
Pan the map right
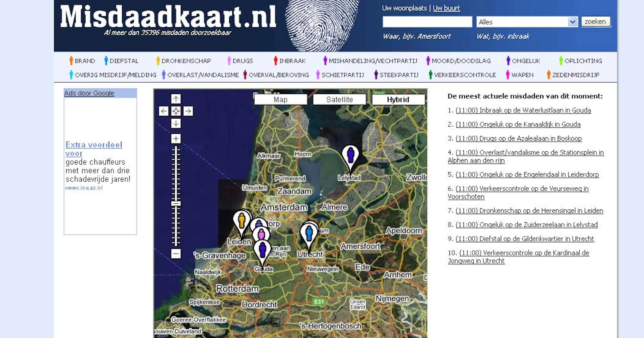tap(188, 111)
